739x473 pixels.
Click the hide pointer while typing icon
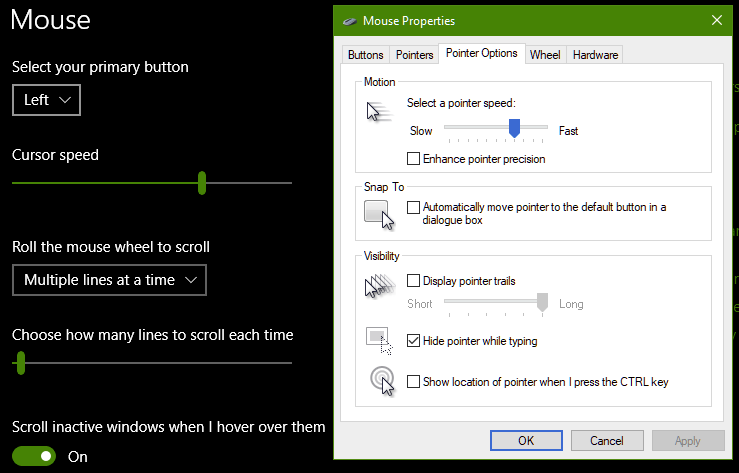tap(379, 341)
